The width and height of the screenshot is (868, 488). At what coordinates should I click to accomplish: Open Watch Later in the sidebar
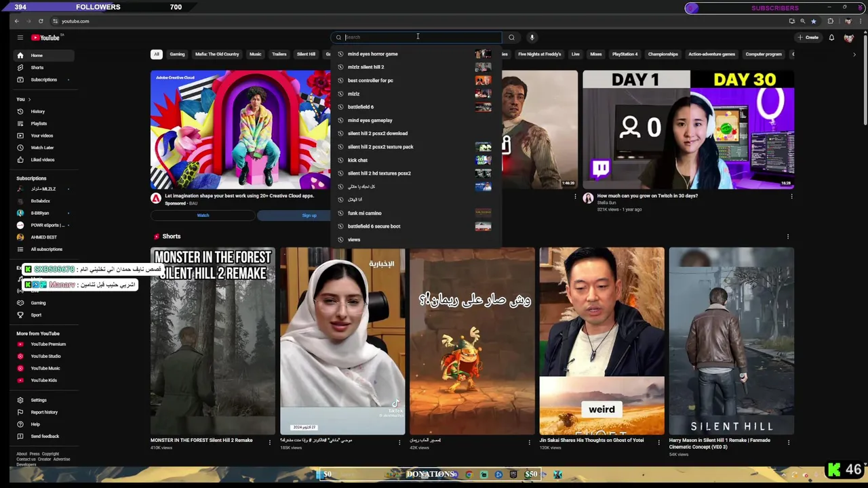pos(42,148)
